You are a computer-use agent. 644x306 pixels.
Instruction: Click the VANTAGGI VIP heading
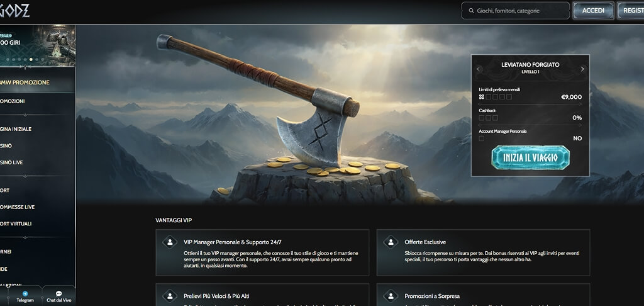click(174, 220)
